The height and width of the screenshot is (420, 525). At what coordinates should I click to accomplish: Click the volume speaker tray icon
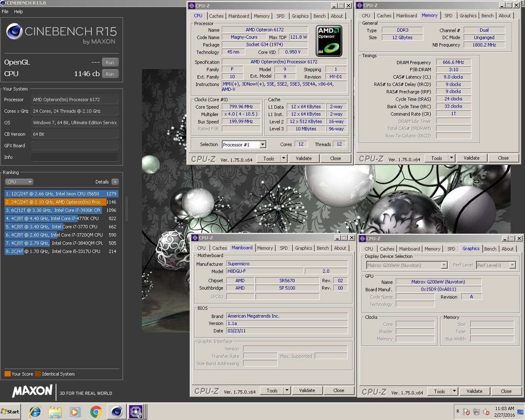(x=486, y=412)
